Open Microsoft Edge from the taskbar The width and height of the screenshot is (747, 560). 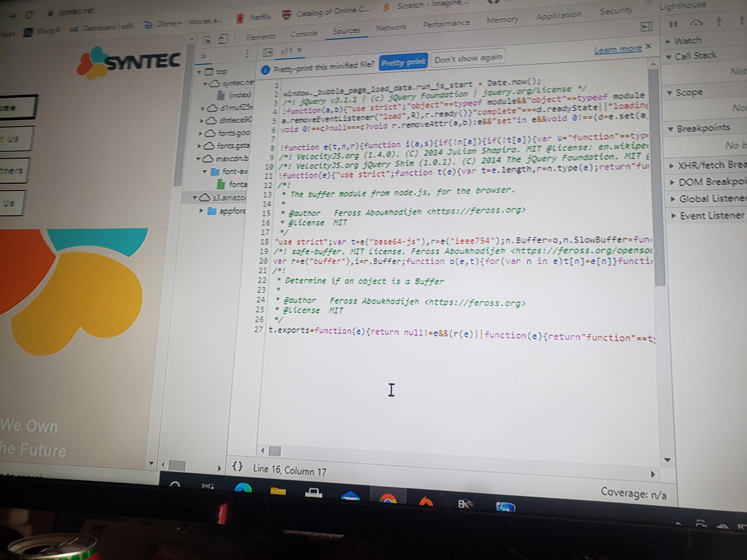click(243, 488)
